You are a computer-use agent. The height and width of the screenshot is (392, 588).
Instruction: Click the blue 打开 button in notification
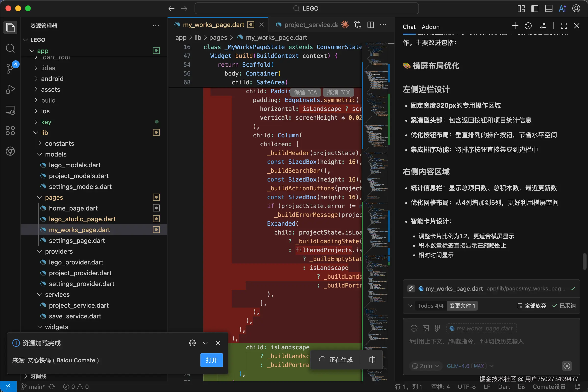click(211, 360)
